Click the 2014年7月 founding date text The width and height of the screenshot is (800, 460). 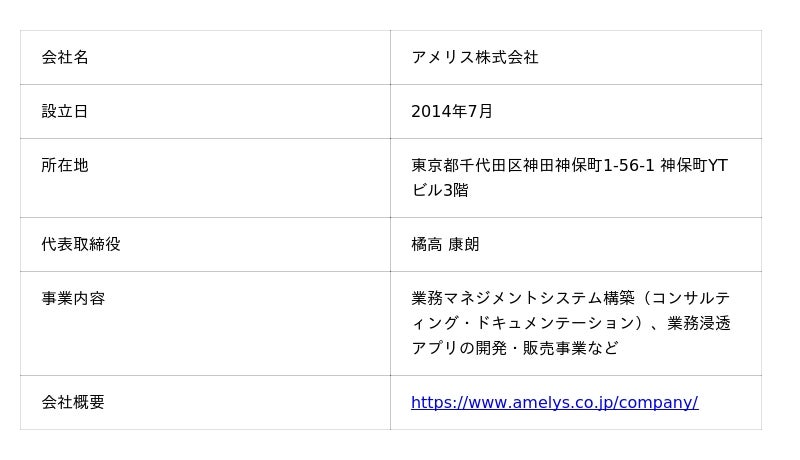452,112
